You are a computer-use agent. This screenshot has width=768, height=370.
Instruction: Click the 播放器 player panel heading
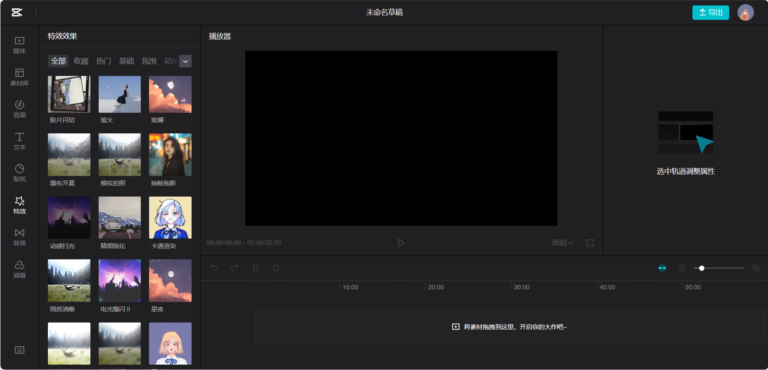click(x=220, y=36)
